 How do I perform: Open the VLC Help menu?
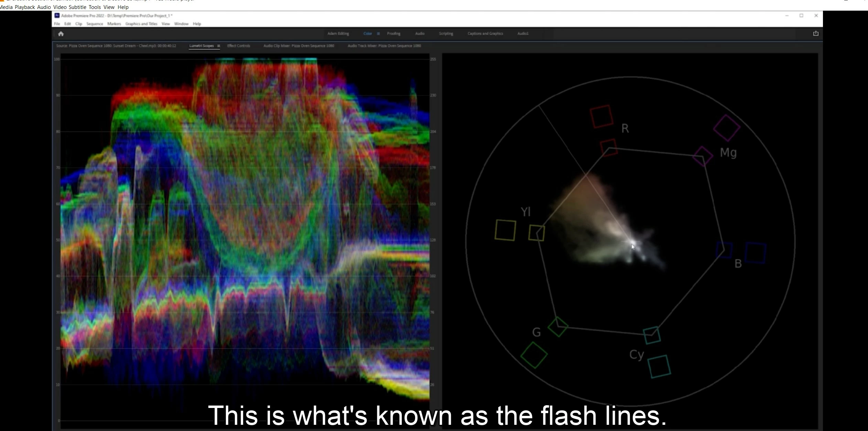[x=123, y=7]
